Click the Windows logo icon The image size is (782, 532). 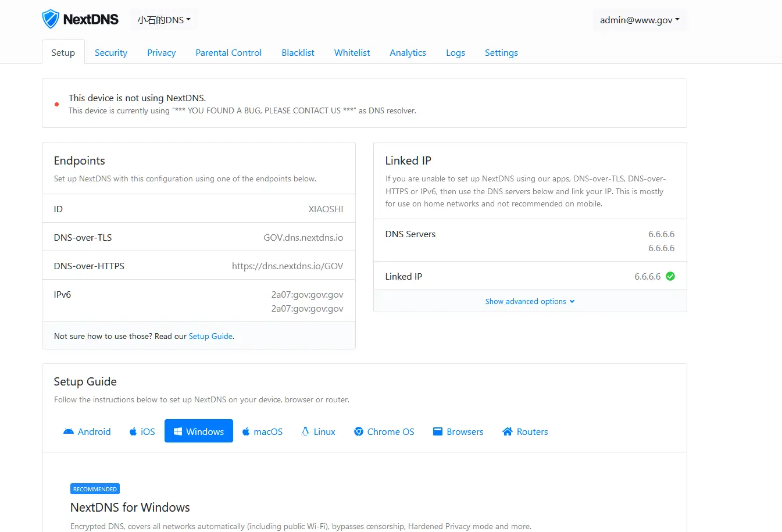click(x=178, y=431)
